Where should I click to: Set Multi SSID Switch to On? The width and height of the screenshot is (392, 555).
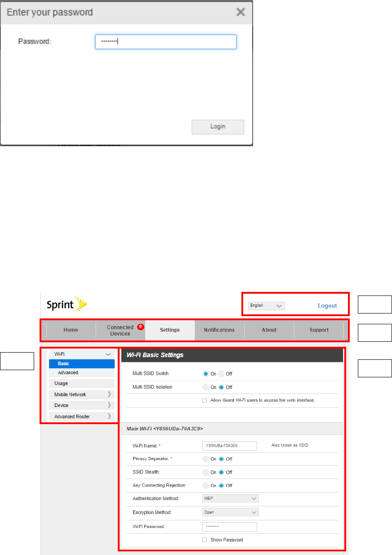206,374
